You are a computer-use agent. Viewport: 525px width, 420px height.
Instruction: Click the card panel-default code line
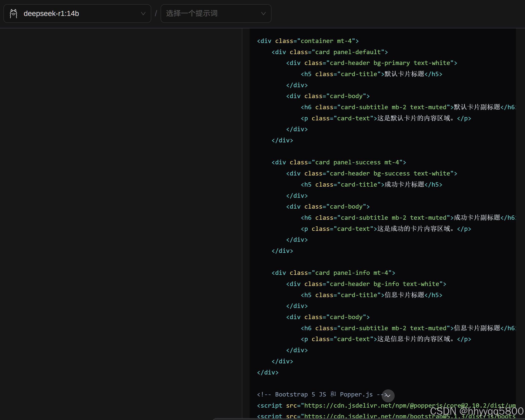330,52
